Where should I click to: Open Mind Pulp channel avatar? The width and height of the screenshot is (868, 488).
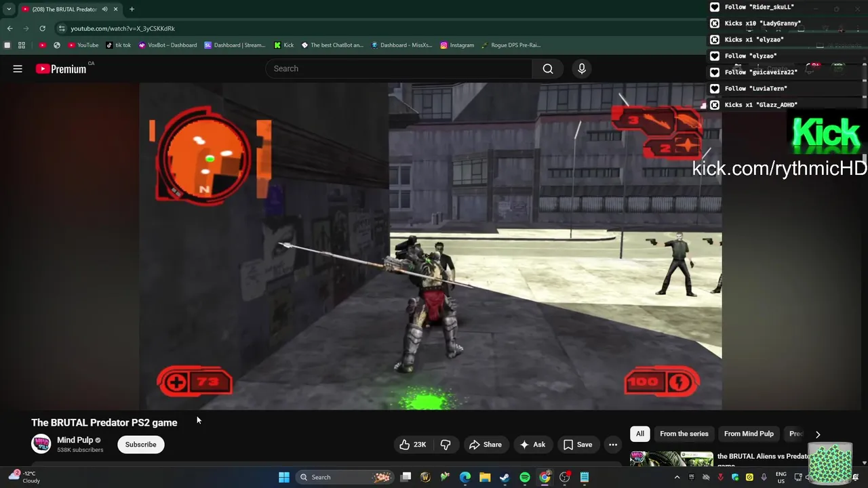tap(41, 444)
